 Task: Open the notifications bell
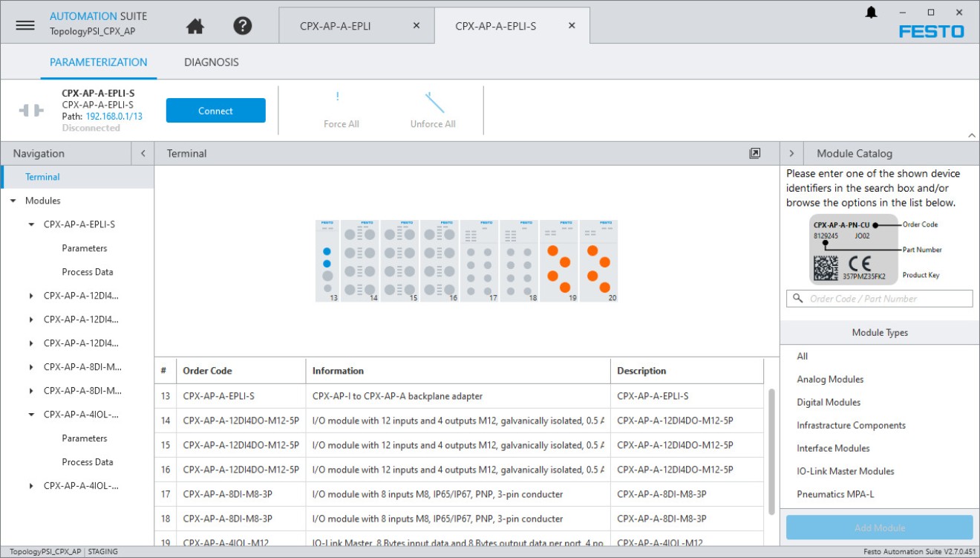pos(872,13)
